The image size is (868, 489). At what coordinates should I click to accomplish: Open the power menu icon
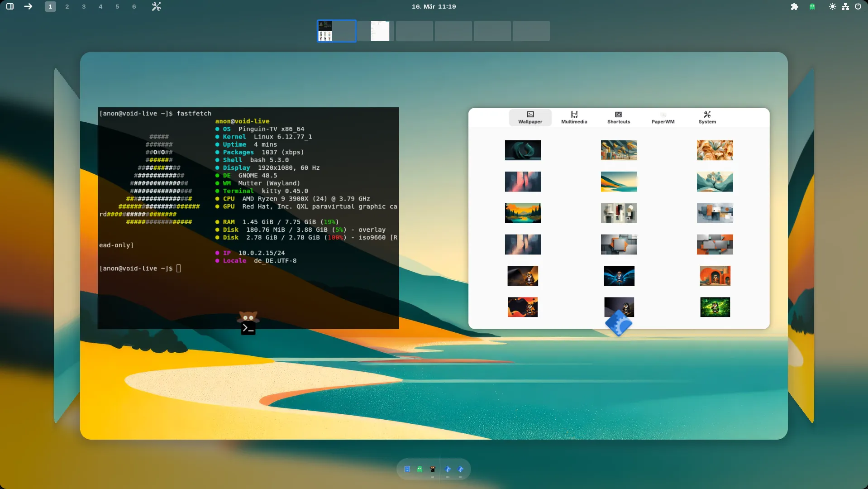click(x=858, y=6)
